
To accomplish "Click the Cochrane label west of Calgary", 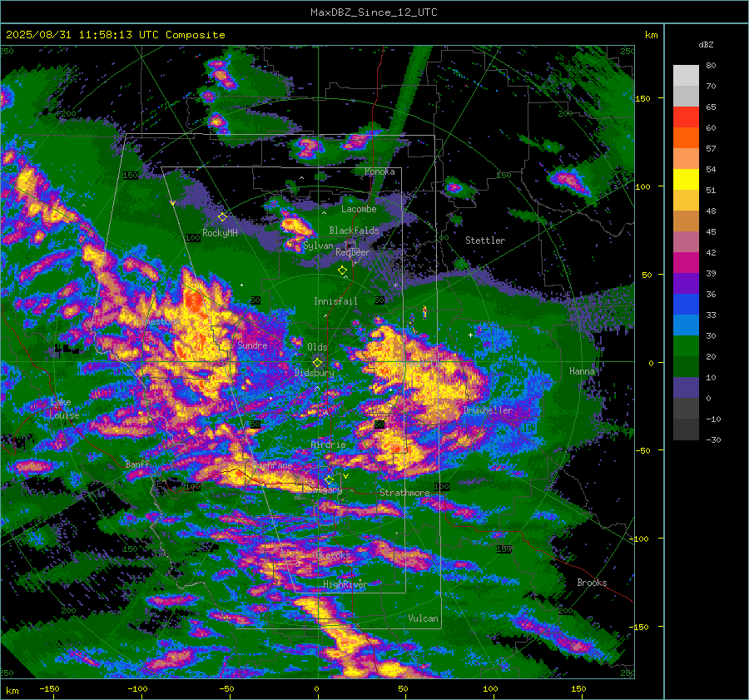I will pos(272,465).
